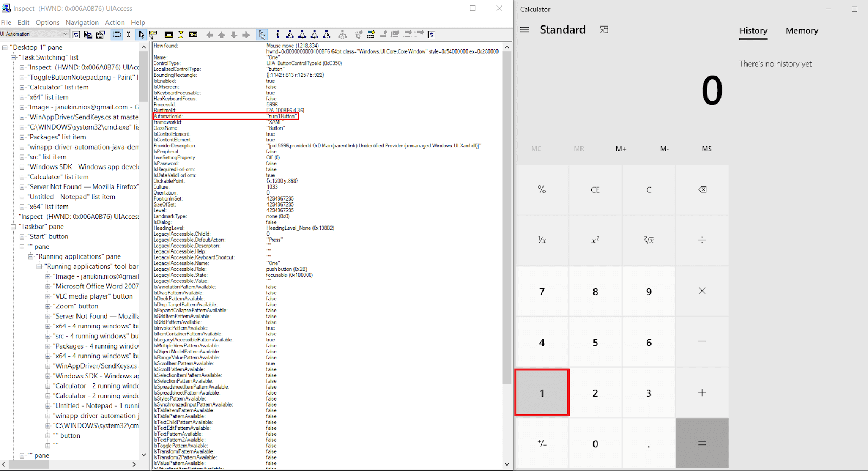Image resolution: width=868 pixels, height=471 pixels.
Task: Click the CE button in Calculator
Action: pyautogui.click(x=595, y=190)
